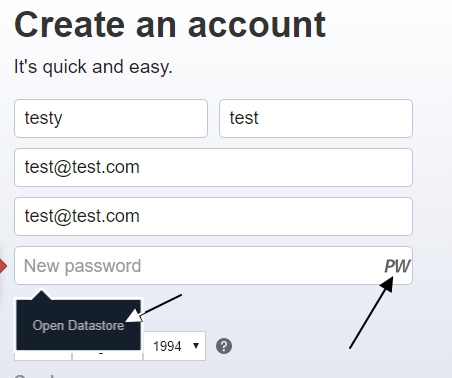
Task: Click the long black arrow pointing at PW
Action: tap(370, 313)
